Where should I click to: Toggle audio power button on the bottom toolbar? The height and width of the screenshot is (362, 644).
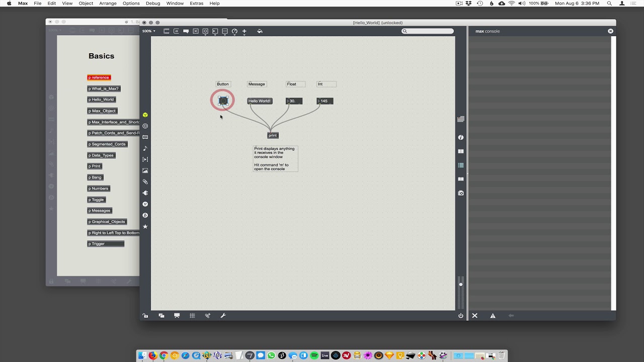pyautogui.click(x=461, y=316)
